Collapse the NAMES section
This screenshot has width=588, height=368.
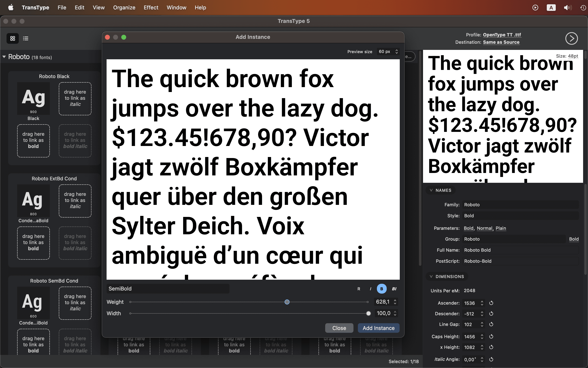tap(431, 190)
